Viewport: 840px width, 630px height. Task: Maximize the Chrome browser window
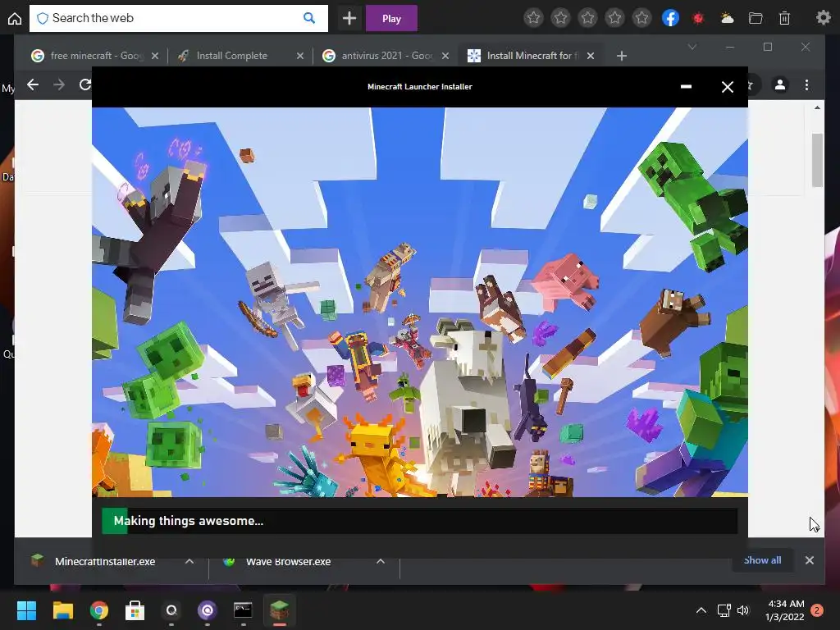768,47
